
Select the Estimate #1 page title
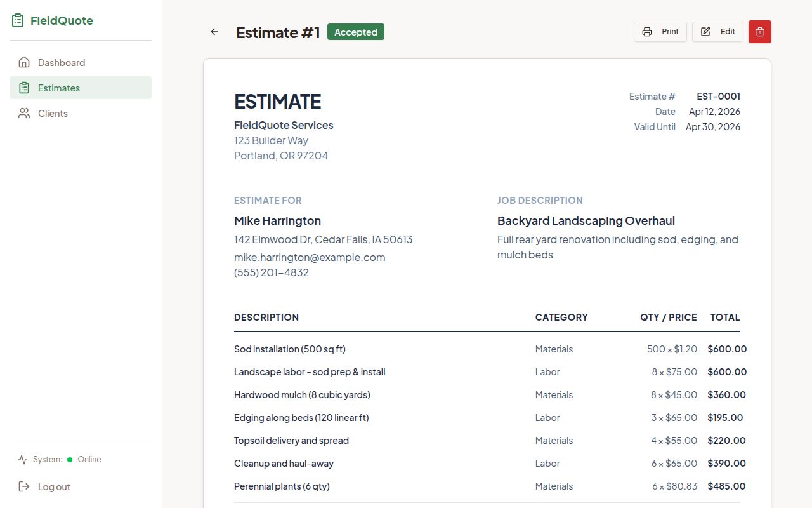tap(278, 32)
